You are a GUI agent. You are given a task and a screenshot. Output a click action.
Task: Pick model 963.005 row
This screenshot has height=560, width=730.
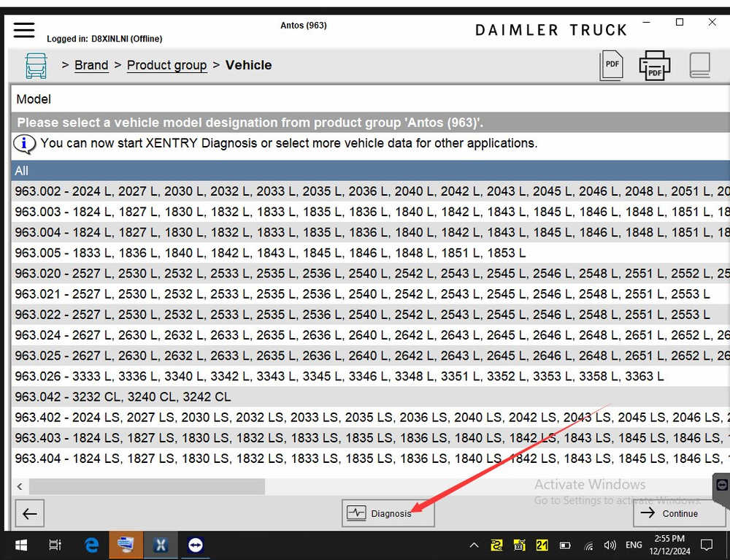click(371, 253)
